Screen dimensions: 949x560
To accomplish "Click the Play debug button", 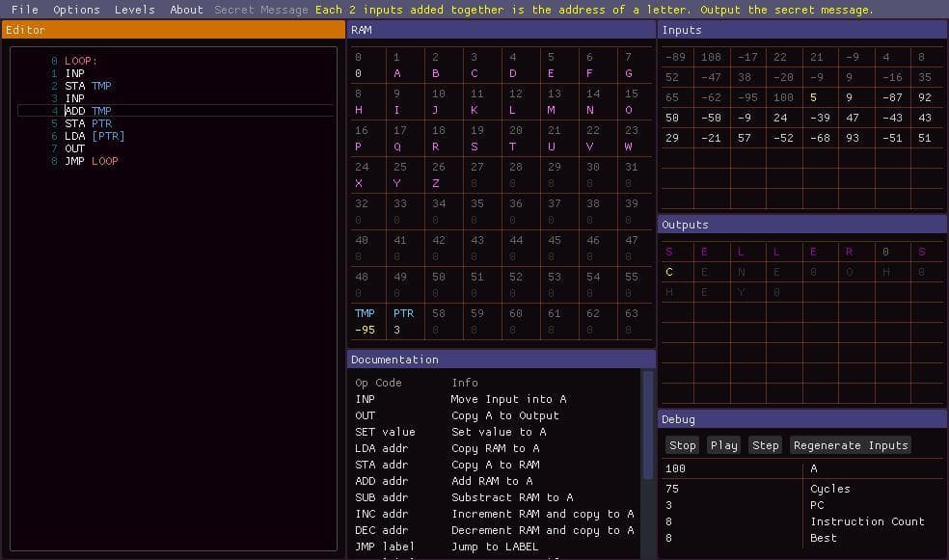I will 724,445.
